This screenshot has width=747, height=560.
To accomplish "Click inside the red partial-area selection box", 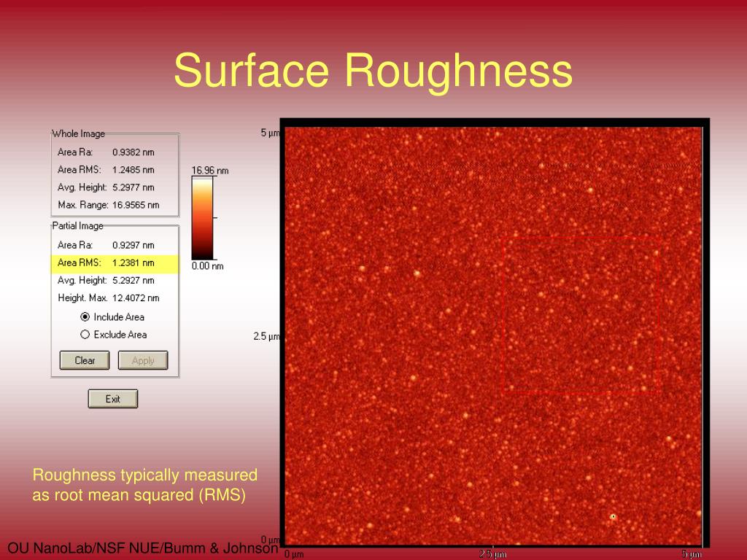I will [581, 315].
